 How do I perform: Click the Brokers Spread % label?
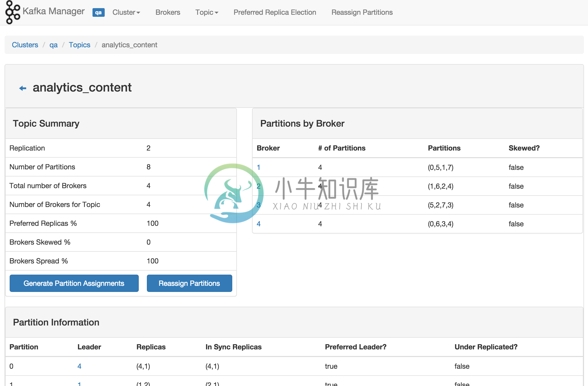39,261
